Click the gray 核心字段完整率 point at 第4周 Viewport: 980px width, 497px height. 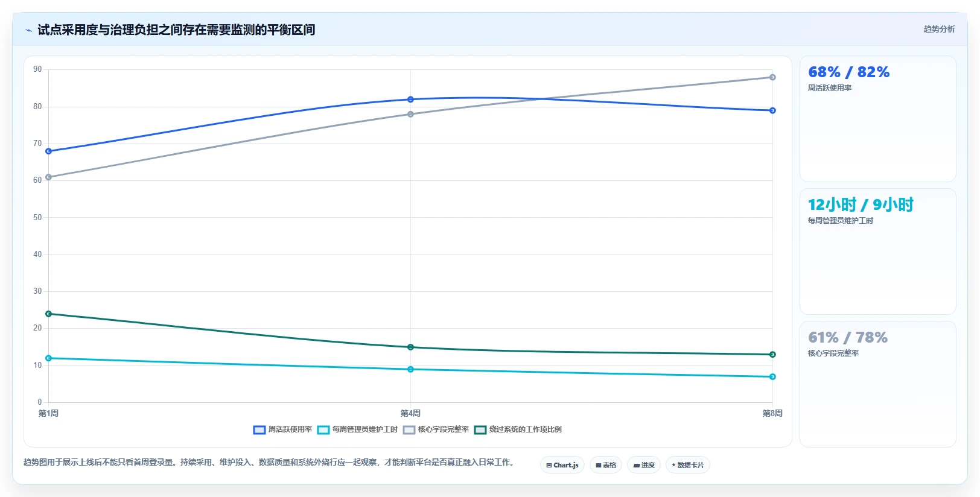coord(411,114)
